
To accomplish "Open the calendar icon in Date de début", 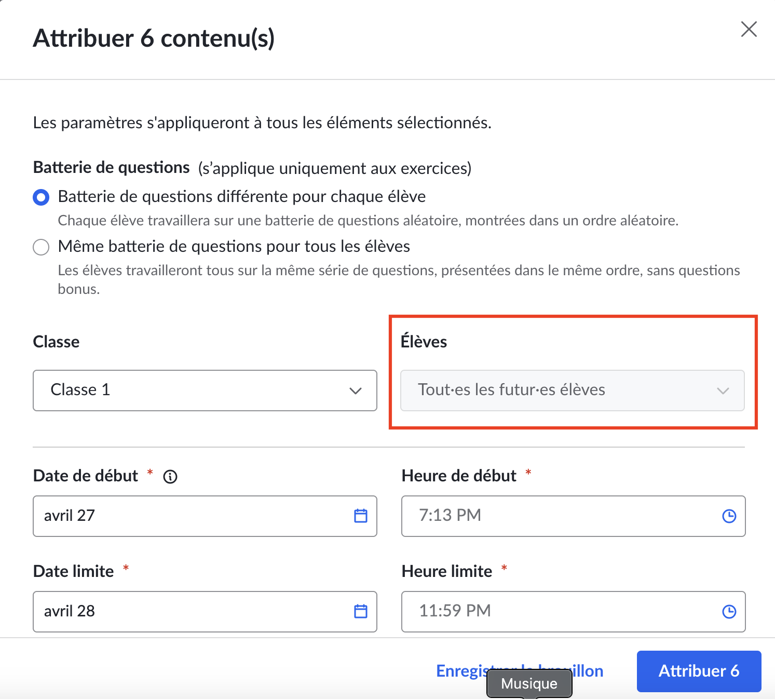I will tap(361, 516).
